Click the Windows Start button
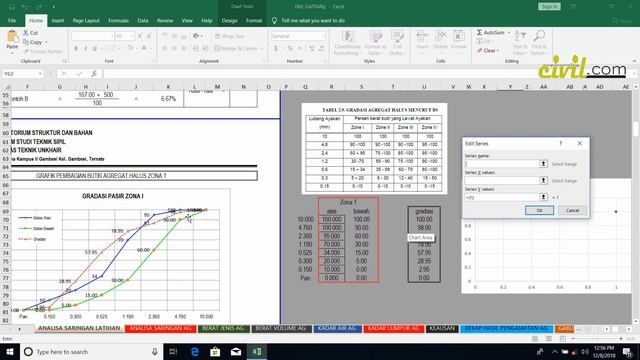This screenshot has width=640, height=360. click(x=9, y=351)
